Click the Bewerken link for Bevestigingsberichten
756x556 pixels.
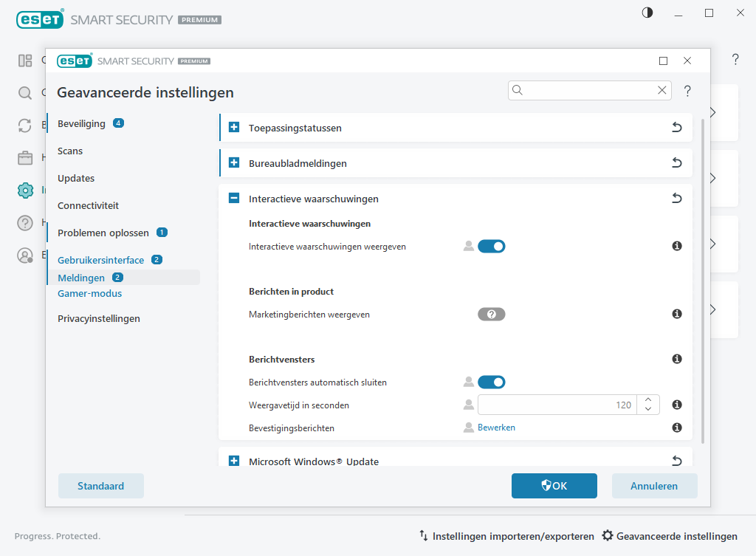point(496,428)
